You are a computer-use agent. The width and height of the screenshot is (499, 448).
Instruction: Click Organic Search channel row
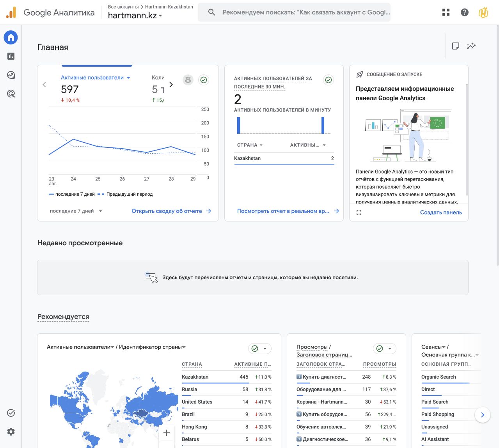[450, 377]
